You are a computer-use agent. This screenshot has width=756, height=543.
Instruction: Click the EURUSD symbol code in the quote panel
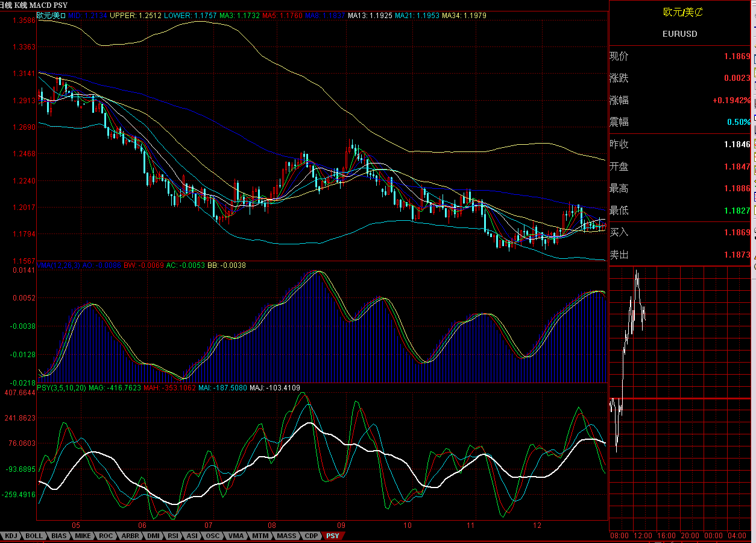pyautogui.click(x=679, y=34)
